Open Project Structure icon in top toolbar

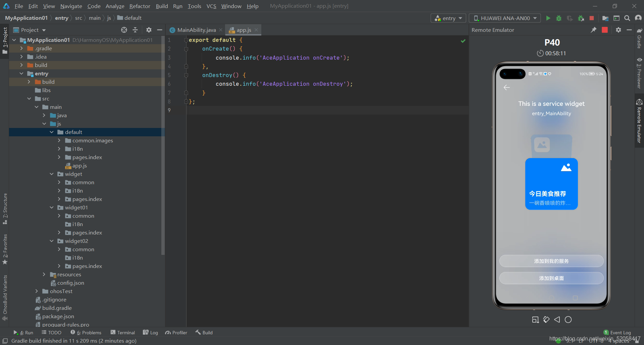coord(605,18)
